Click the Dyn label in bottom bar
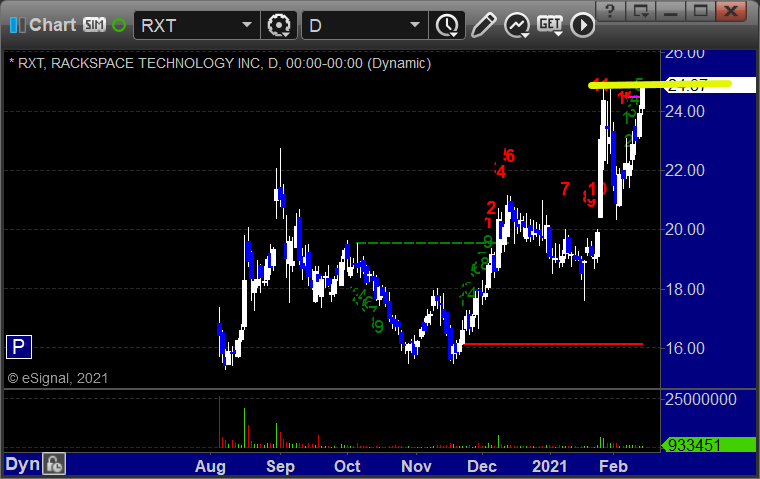The width and height of the screenshot is (760, 479). [22, 464]
